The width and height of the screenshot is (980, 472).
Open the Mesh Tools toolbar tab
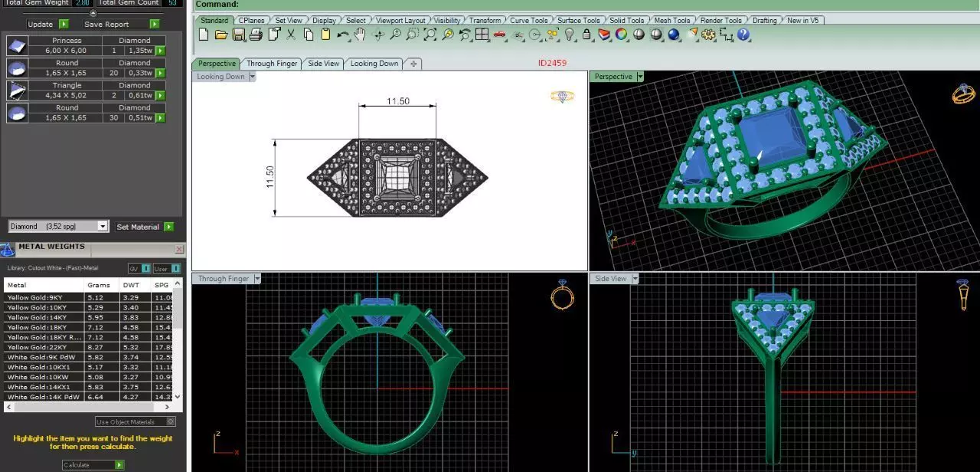tap(672, 21)
